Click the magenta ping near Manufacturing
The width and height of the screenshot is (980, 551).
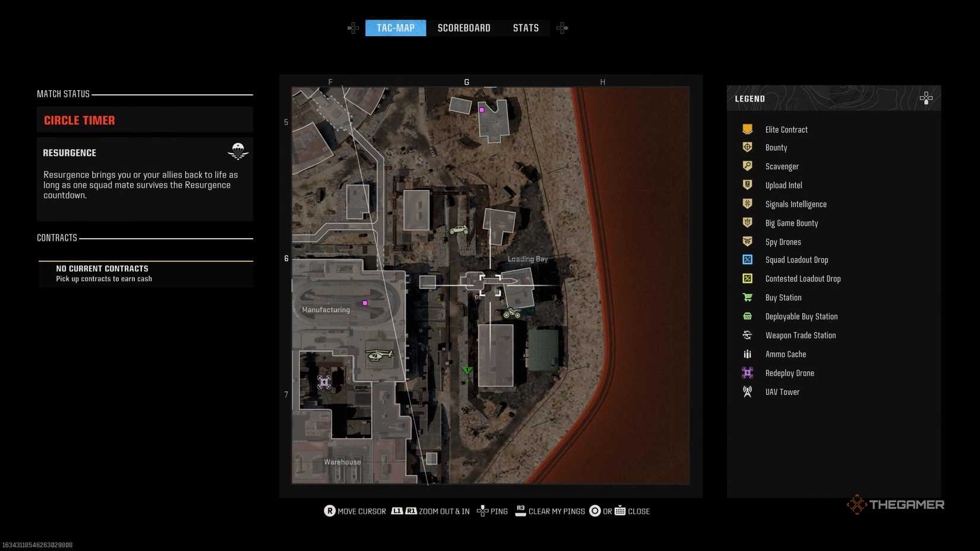364,302
